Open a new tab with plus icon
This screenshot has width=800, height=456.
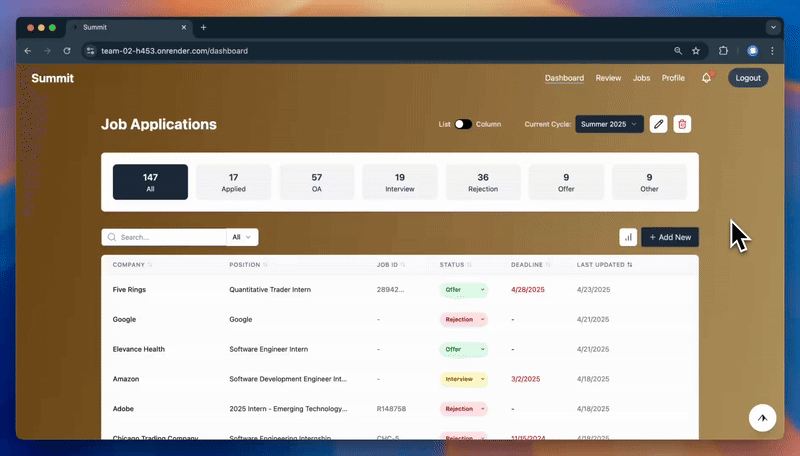pos(204,28)
